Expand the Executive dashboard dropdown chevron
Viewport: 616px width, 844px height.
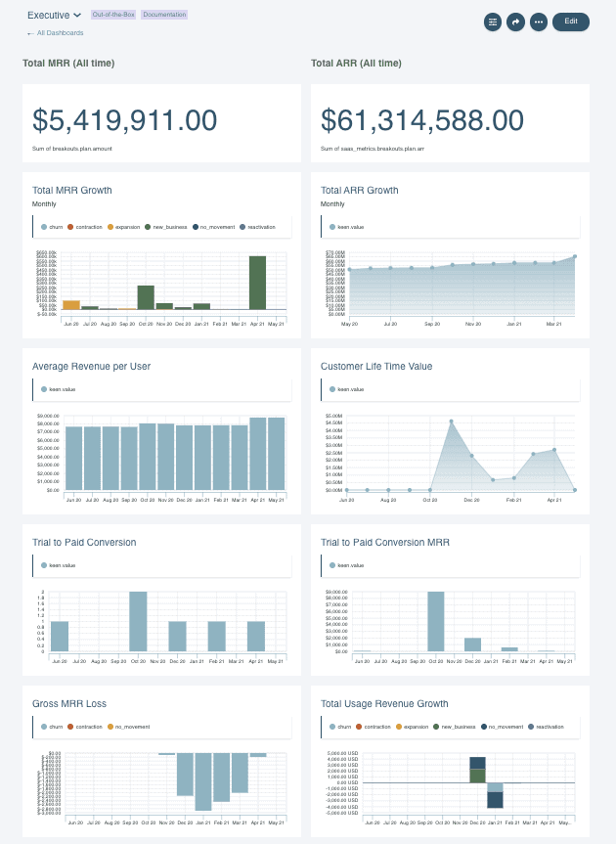click(x=77, y=15)
